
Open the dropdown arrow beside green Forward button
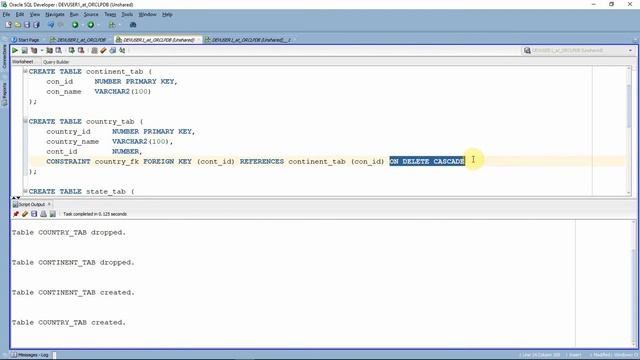click(98, 25)
